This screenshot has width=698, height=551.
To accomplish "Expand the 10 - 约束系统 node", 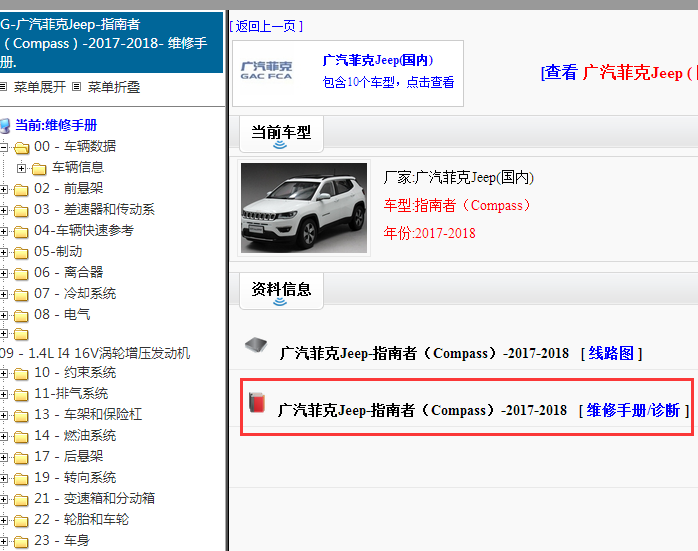I will point(4,373).
